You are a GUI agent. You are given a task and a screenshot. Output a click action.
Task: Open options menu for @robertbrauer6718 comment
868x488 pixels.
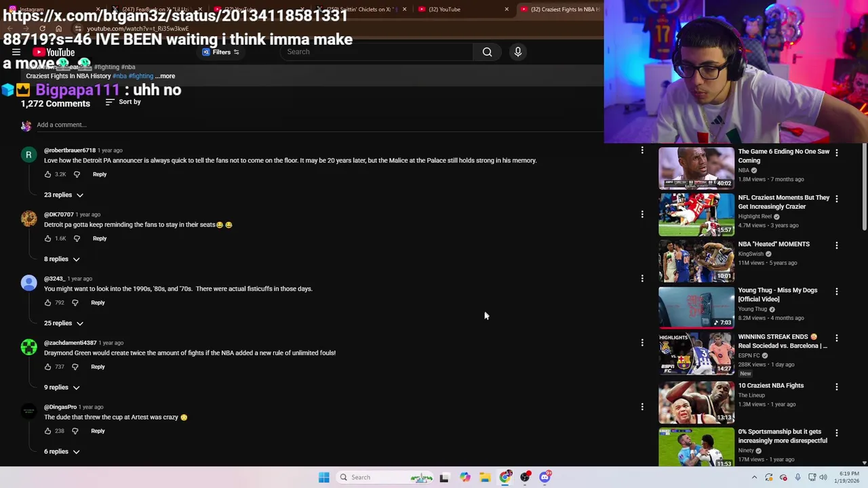[642, 150]
